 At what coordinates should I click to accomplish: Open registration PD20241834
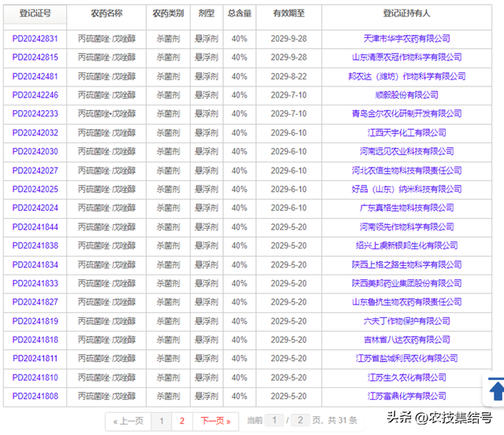coord(35,265)
